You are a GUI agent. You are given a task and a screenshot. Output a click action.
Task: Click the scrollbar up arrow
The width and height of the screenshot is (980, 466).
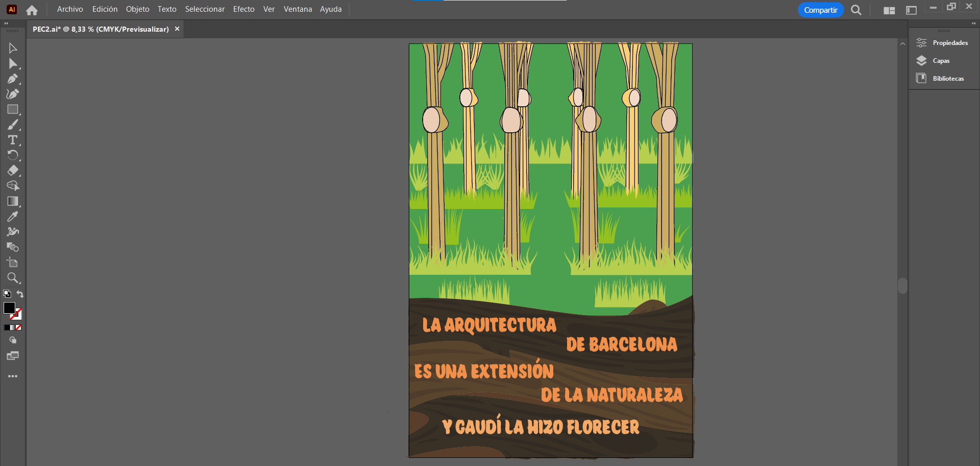(x=902, y=44)
